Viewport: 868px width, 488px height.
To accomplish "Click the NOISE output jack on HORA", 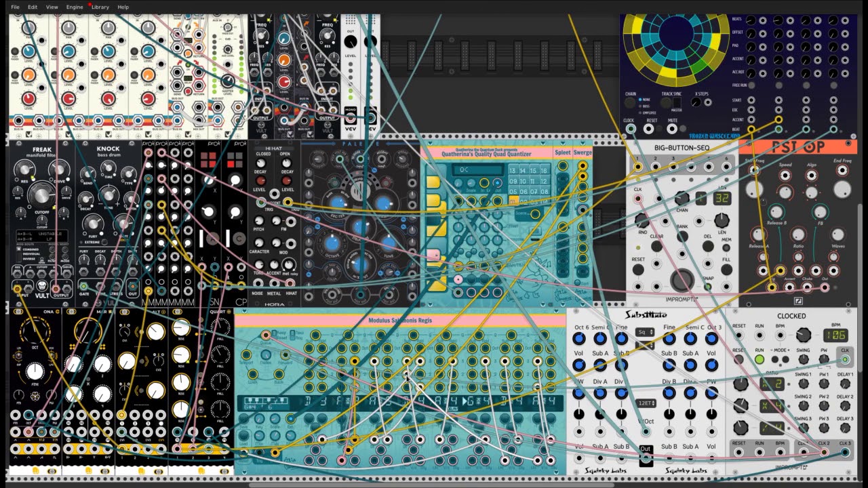I will click(258, 283).
